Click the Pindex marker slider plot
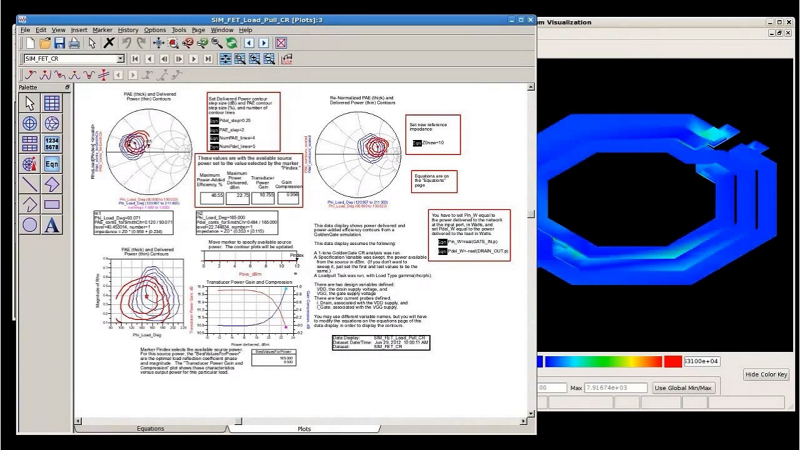 pos(250,257)
